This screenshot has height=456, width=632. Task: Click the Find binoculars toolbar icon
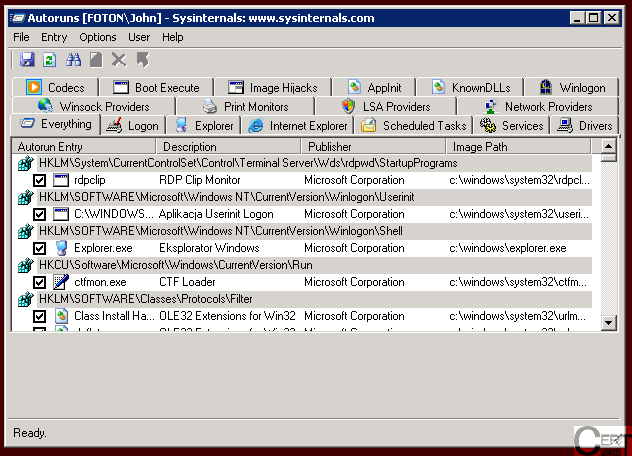point(73,60)
